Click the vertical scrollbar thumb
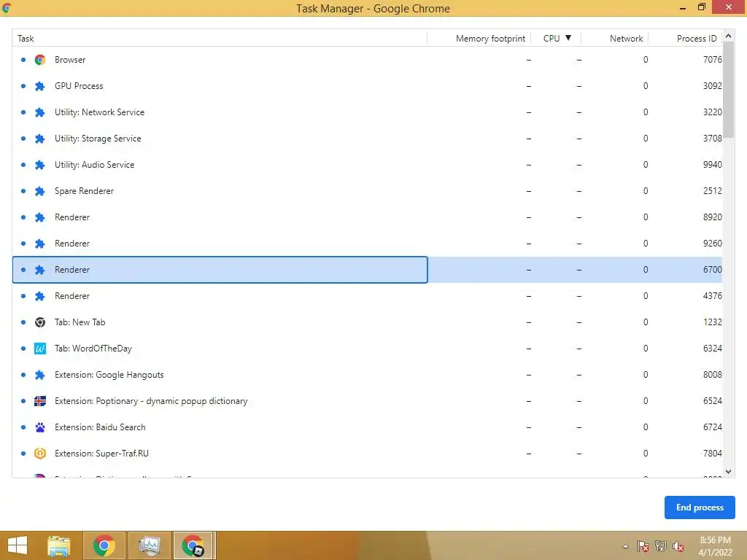 pos(728,90)
